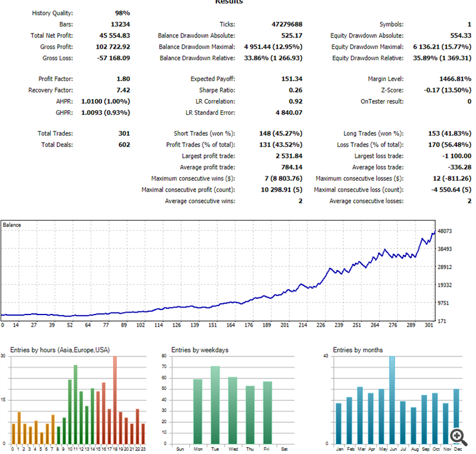
Task: Click the tallest red bar at hour 18
Action: pyautogui.click(x=115, y=400)
